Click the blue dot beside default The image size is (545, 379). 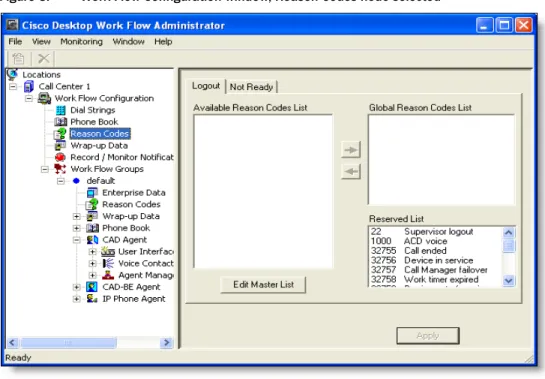pyautogui.click(x=76, y=181)
